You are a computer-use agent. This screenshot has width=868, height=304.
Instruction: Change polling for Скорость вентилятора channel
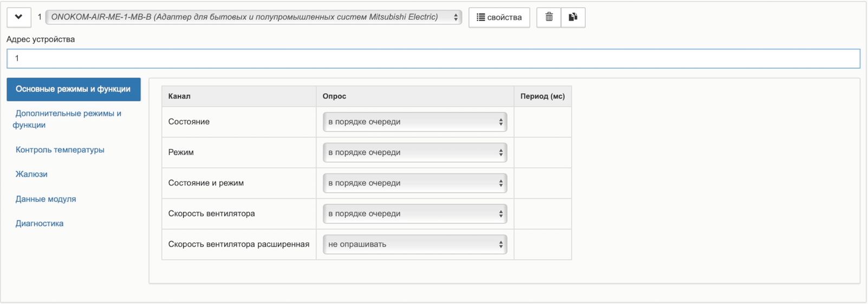pyautogui.click(x=414, y=214)
